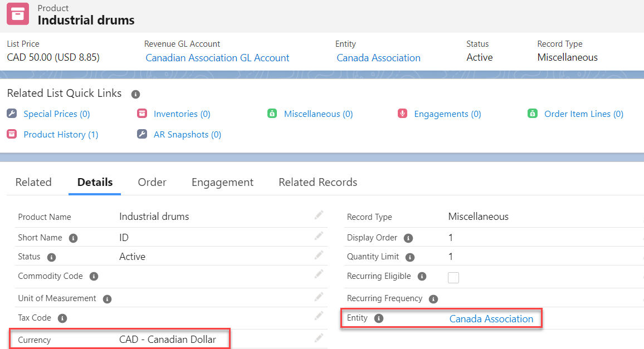Click info icon next to Short Name

coord(73,238)
